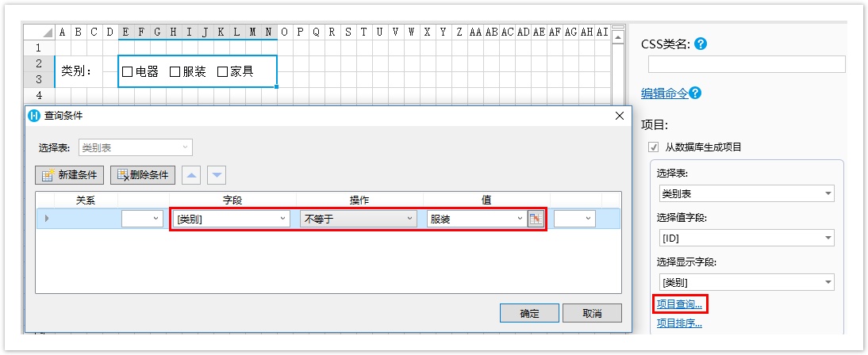Click the CSS class name help icon
The width and height of the screenshot is (868, 355).
(701, 44)
